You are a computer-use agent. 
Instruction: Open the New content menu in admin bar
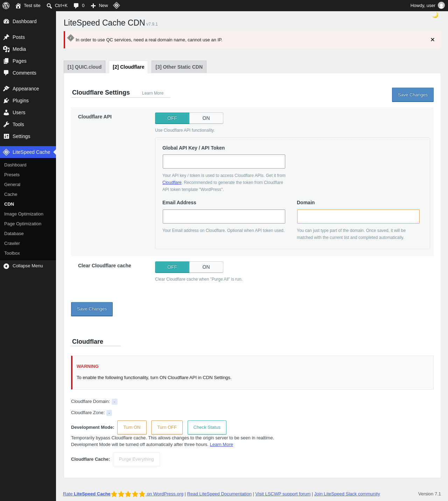(99, 6)
